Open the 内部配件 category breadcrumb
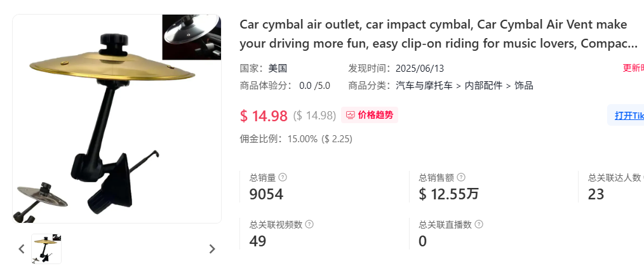Image resolution: width=644 pixels, height=280 pixels. pyautogui.click(x=483, y=86)
